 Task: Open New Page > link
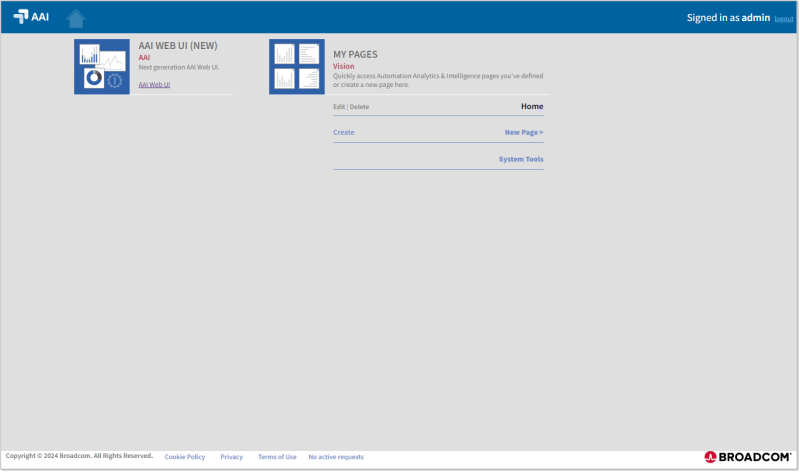click(524, 132)
